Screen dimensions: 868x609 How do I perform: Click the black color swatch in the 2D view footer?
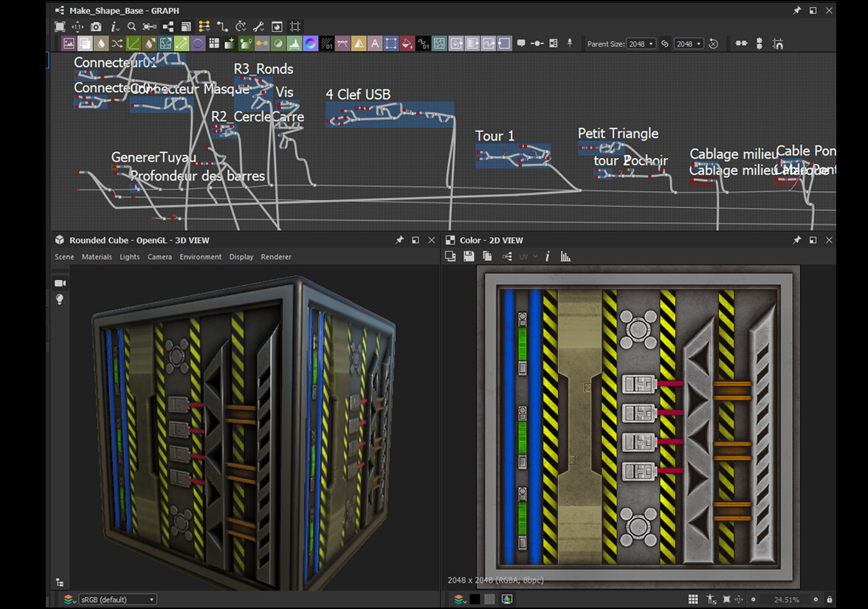coord(475,599)
